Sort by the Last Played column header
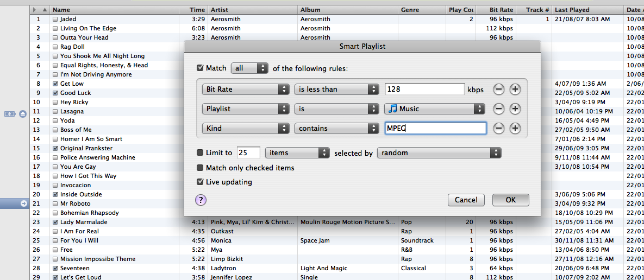Viewport: 644px width, 280px height. click(x=587, y=10)
